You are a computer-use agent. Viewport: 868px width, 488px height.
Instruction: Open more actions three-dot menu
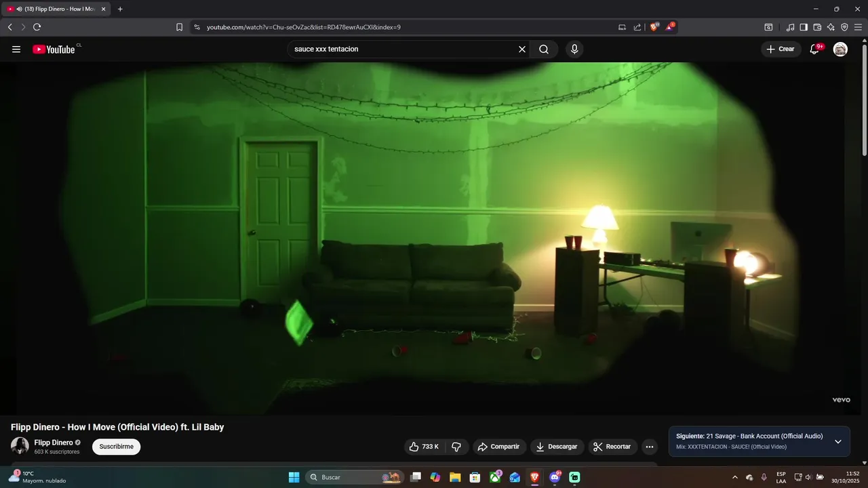point(650,447)
